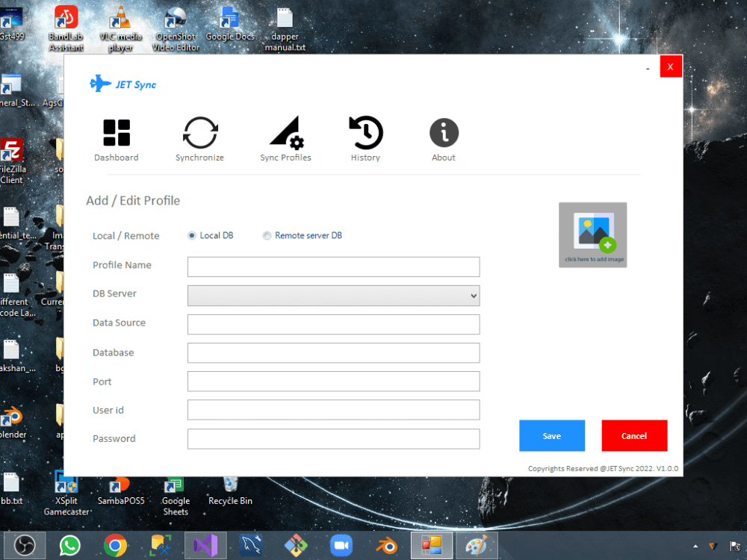This screenshot has width=747, height=560.
Task: Select OpenShot Video Editor desktop icon
Action: click(176, 28)
